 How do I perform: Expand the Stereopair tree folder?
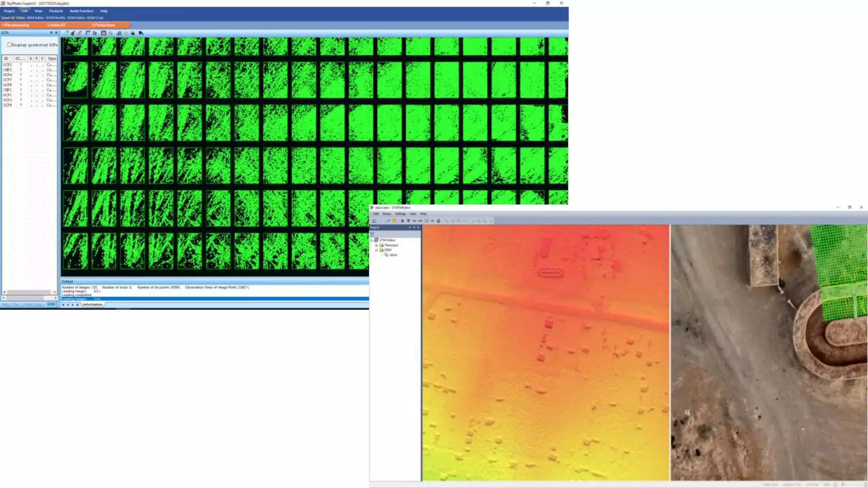click(x=376, y=245)
